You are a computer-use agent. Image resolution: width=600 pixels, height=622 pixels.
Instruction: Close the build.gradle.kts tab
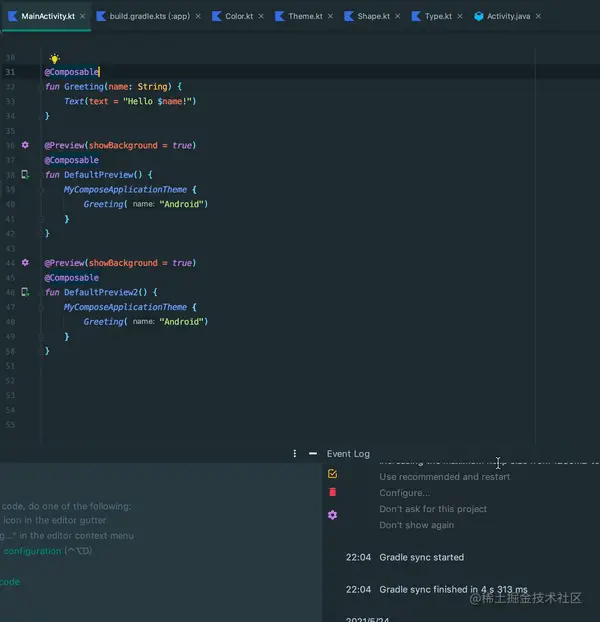[x=198, y=16]
